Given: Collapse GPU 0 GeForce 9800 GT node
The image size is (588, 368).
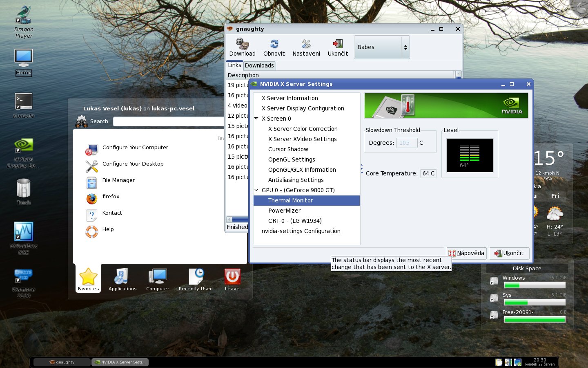Looking at the screenshot, I should (256, 190).
